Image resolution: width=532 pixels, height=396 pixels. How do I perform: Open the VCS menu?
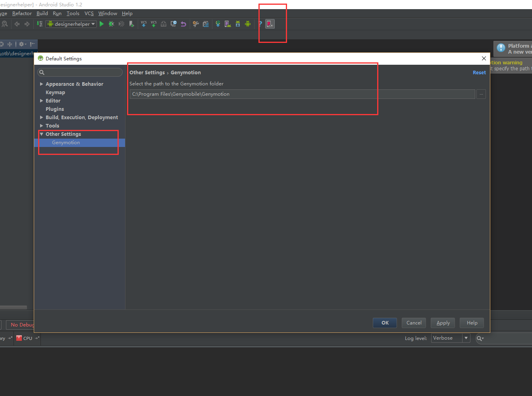tap(89, 14)
